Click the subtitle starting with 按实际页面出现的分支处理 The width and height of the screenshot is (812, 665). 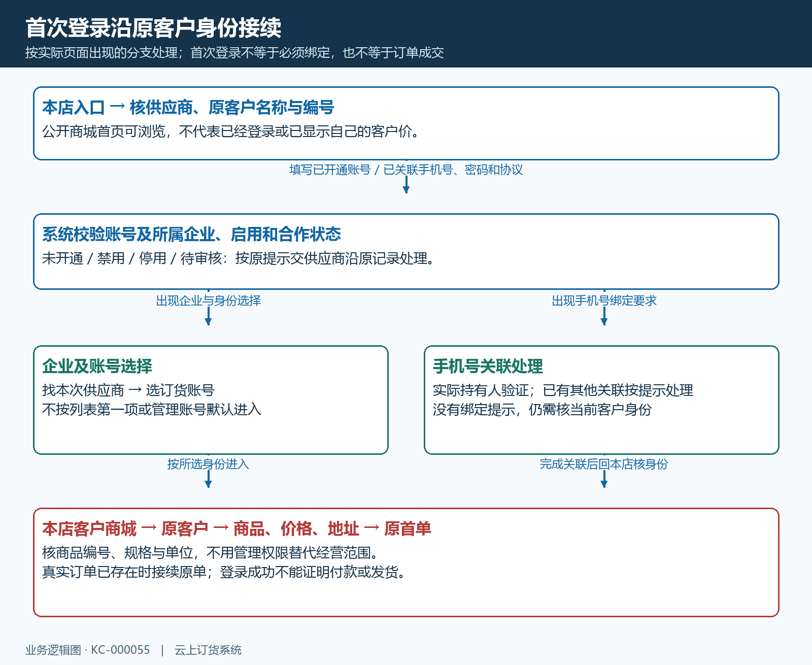coord(234,53)
